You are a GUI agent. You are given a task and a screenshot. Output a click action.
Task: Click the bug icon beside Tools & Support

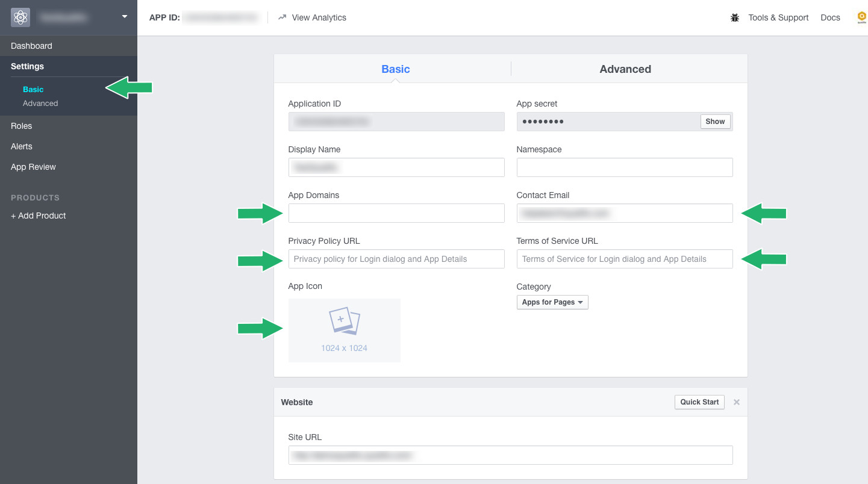[x=735, y=18]
